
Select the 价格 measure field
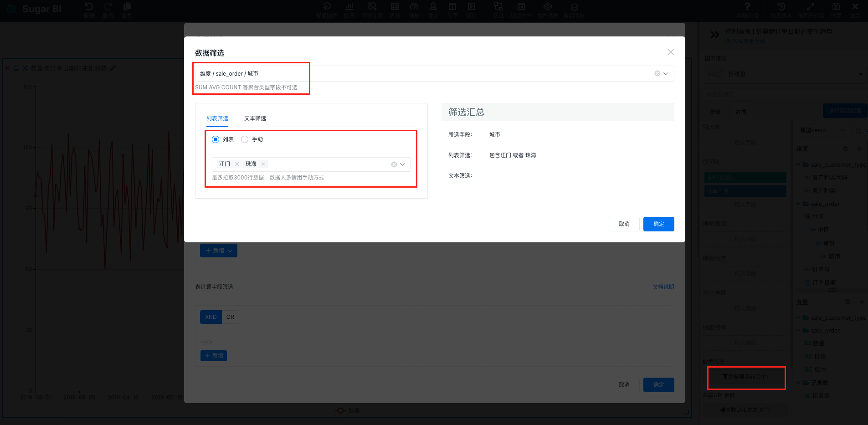point(820,357)
